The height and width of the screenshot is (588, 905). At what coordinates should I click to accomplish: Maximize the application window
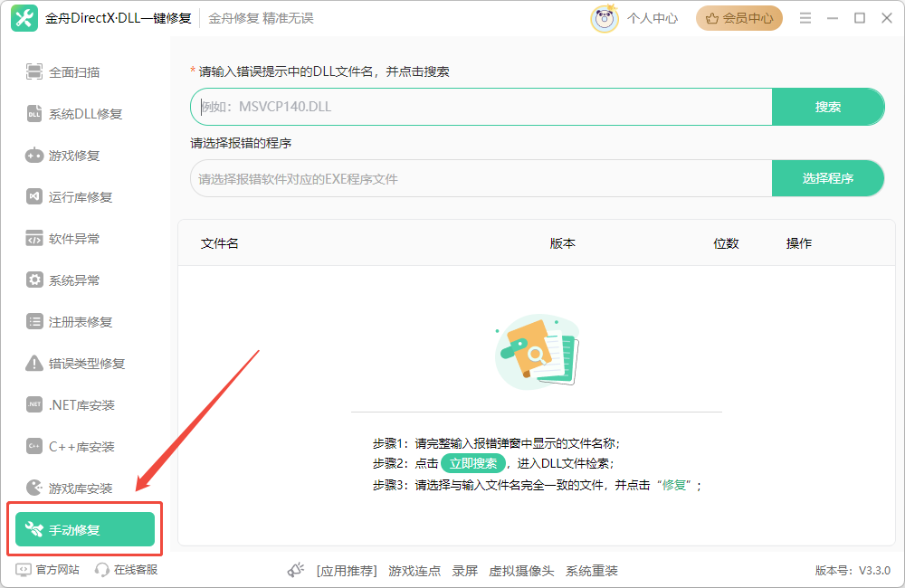pos(860,18)
